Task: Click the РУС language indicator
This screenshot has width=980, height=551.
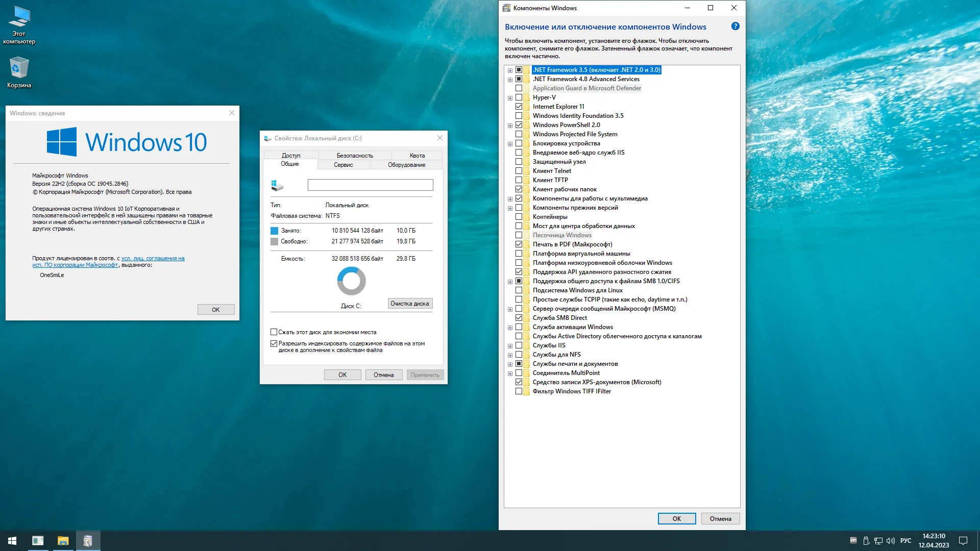Action: (x=905, y=541)
